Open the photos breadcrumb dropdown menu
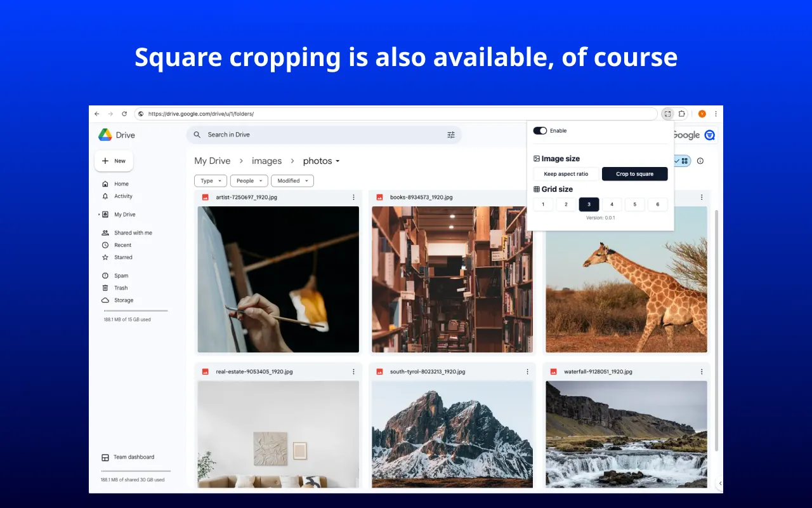The height and width of the screenshot is (508, 812). click(338, 161)
